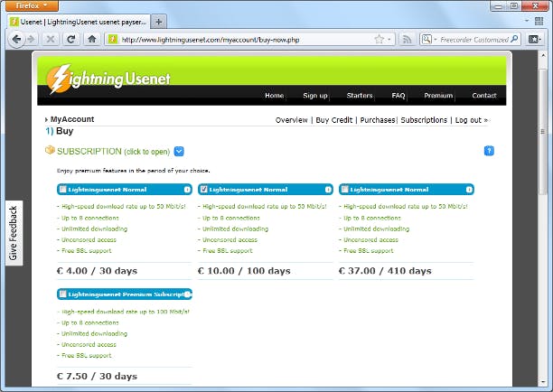Open the Contact navigation item

484,96
